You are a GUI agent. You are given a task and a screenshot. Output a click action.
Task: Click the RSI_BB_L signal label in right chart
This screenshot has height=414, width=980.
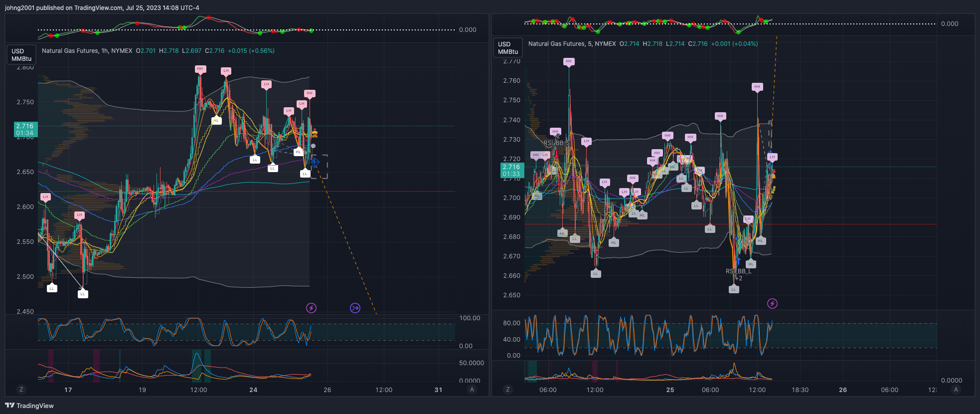pos(739,271)
